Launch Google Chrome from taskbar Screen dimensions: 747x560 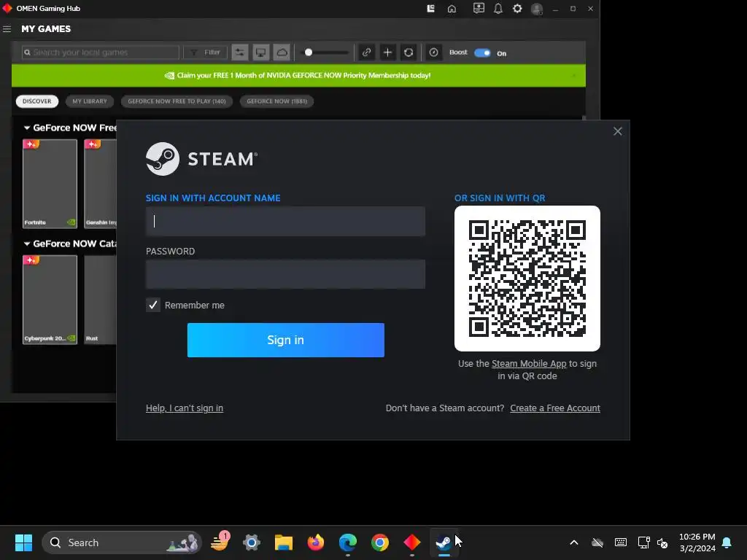point(379,542)
